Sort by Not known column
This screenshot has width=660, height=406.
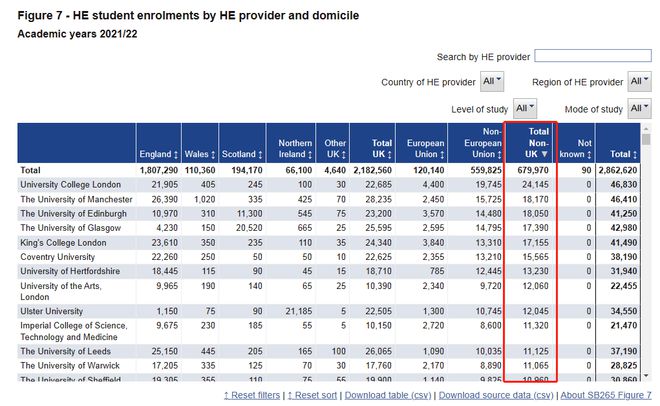[575, 149]
